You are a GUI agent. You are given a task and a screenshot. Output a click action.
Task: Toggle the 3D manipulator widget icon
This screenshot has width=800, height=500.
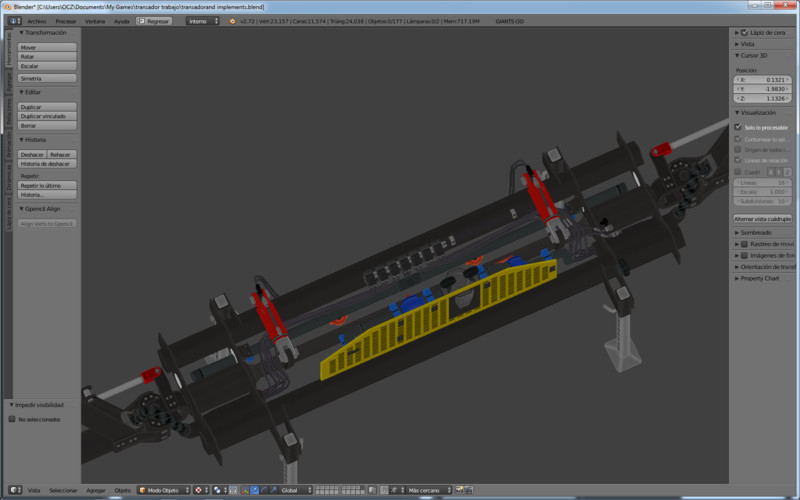244,490
